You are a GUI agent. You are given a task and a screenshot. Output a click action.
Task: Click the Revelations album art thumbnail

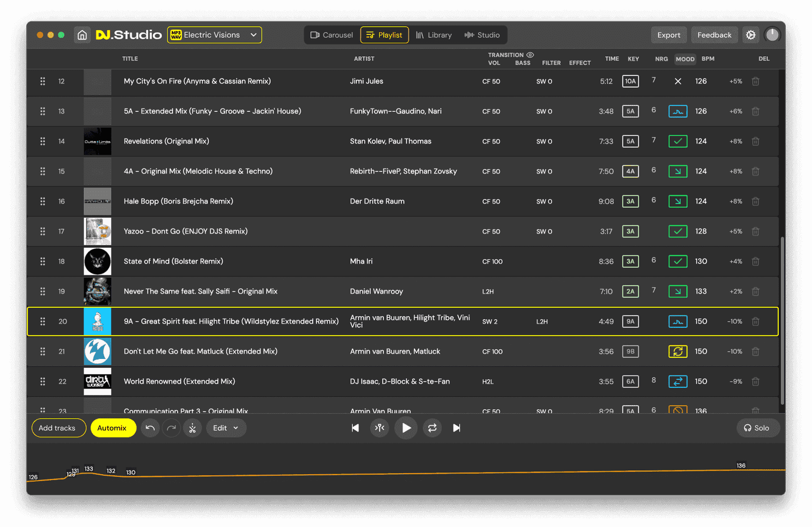coord(97,141)
